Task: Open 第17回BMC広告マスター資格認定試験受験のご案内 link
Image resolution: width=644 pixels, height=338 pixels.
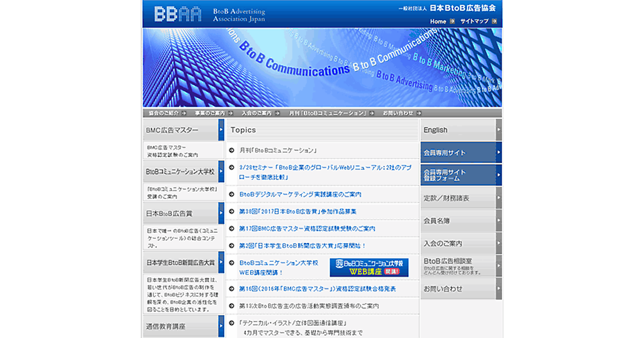Action: [308, 229]
